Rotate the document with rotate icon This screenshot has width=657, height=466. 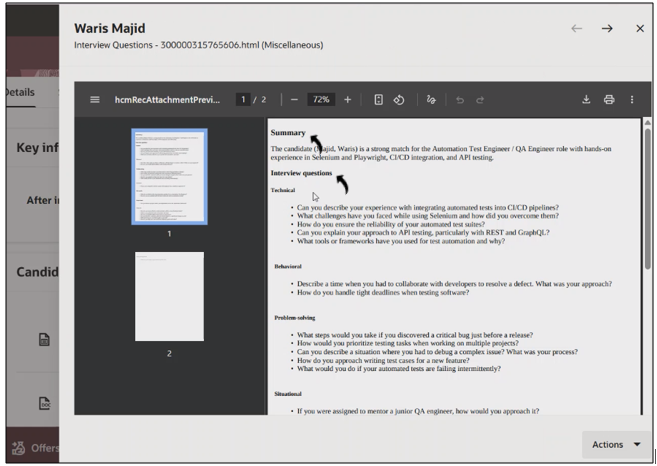point(398,100)
